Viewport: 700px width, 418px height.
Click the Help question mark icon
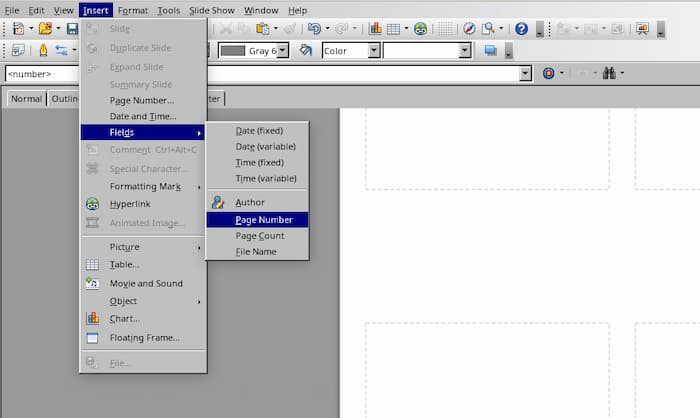521,29
